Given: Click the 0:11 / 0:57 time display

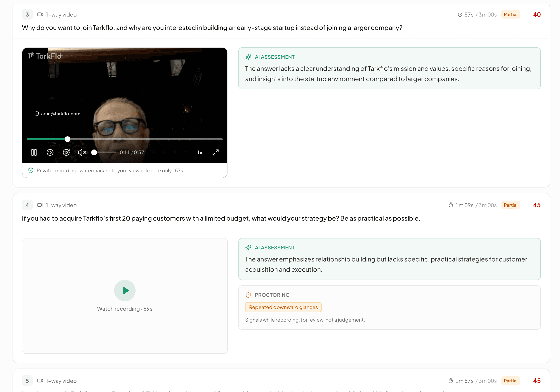Looking at the screenshot, I should [x=132, y=152].
